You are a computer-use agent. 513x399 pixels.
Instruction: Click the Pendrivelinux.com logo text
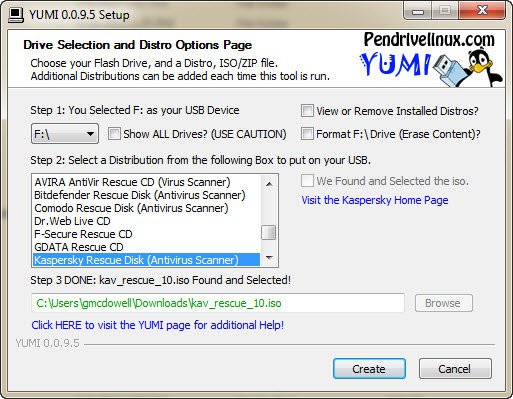point(429,39)
